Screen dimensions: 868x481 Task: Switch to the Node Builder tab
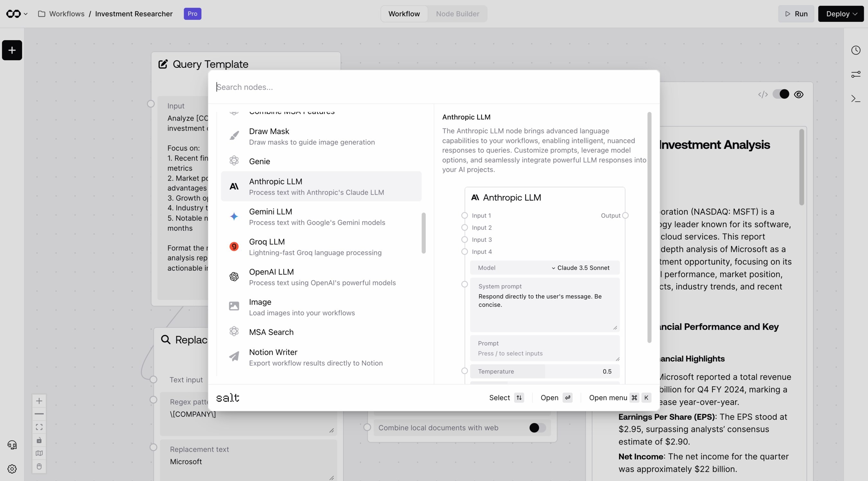[457, 14]
